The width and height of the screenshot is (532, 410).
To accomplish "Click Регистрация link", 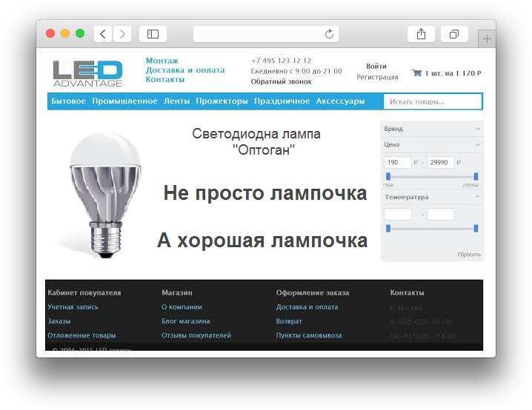I will coord(377,77).
